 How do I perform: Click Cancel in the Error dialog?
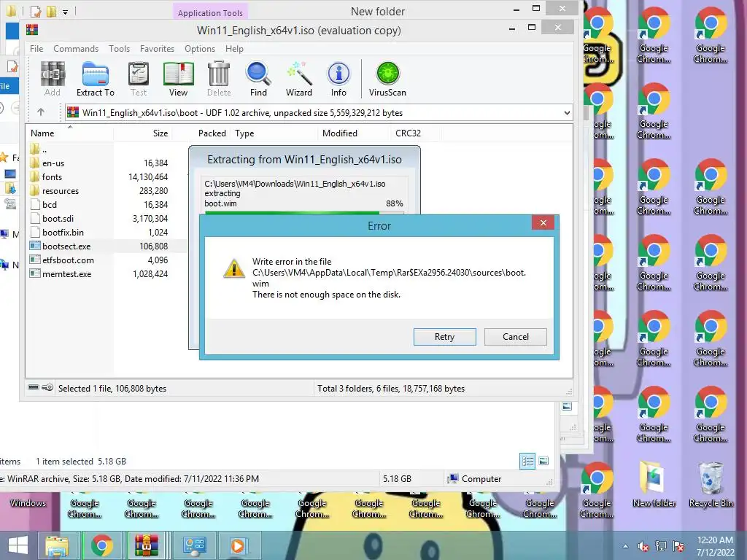coord(516,337)
